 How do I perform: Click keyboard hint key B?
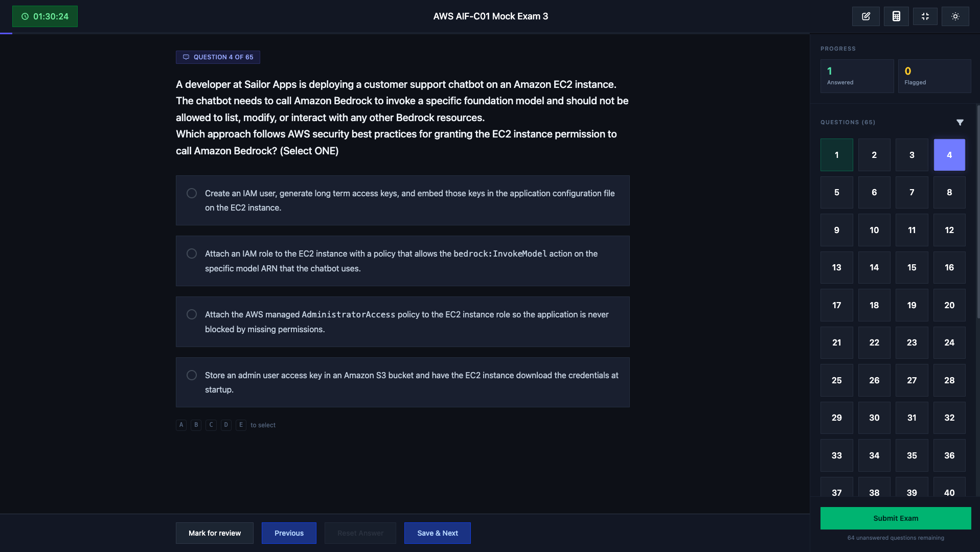[196, 425]
